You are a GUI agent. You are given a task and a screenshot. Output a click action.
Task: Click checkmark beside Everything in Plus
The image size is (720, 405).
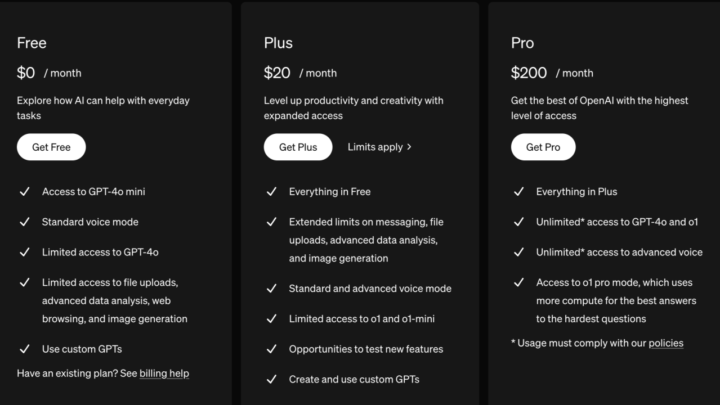click(519, 191)
